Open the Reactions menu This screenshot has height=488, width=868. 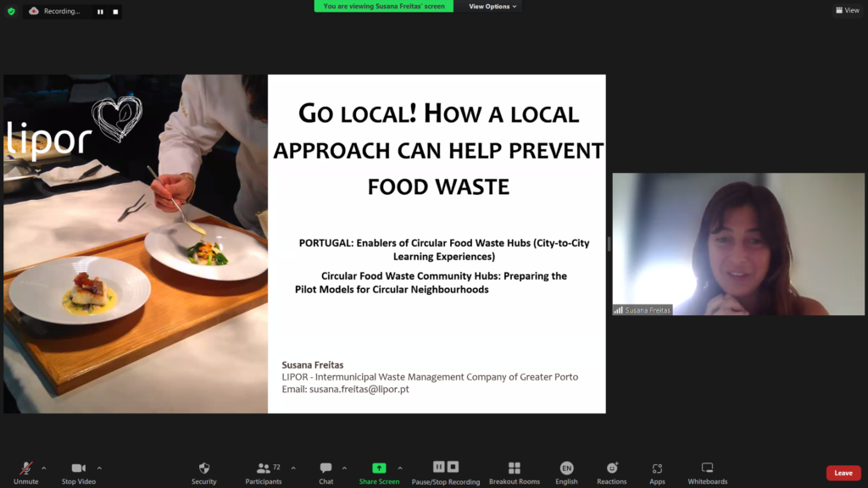point(612,469)
